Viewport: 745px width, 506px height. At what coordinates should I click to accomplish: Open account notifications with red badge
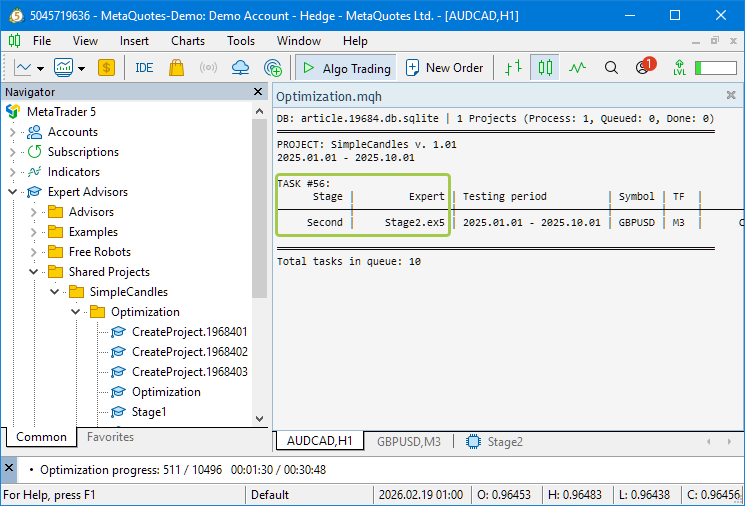[x=646, y=66]
